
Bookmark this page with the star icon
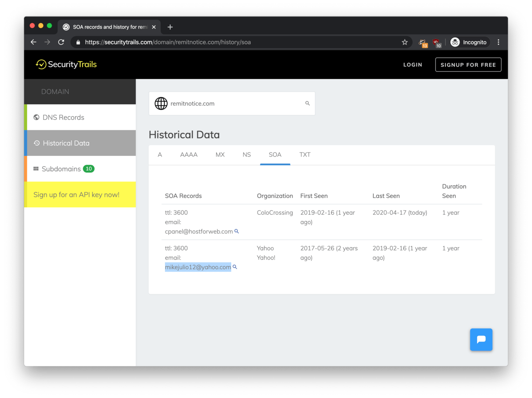(405, 42)
